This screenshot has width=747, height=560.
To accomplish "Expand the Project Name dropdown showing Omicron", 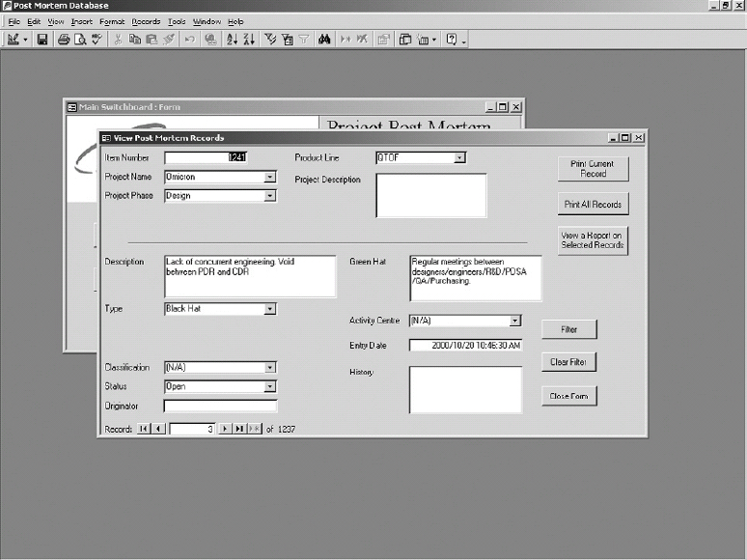I will click(x=269, y=177).
